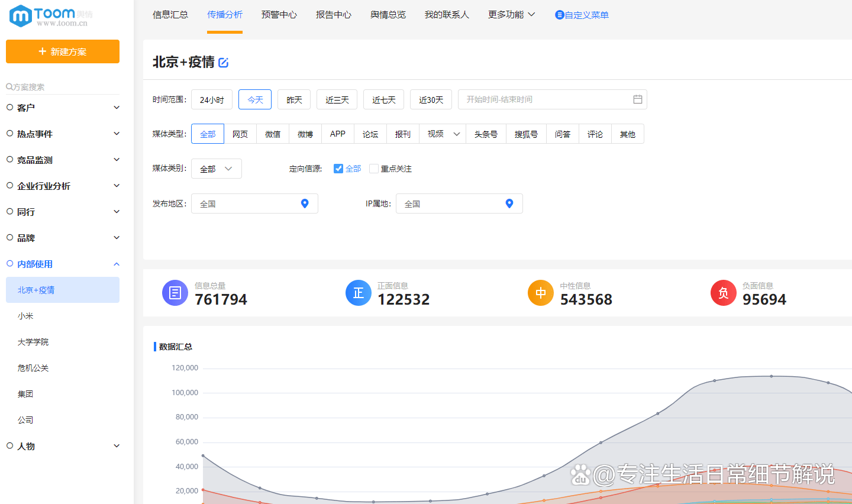Click the 正面信息 blue icon

359,293
